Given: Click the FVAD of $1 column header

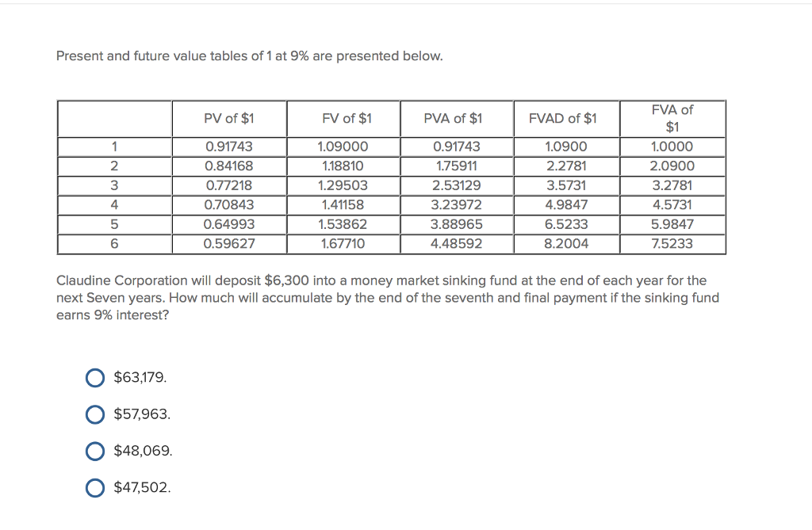Looking at the screenshot, I should [565, 119].
